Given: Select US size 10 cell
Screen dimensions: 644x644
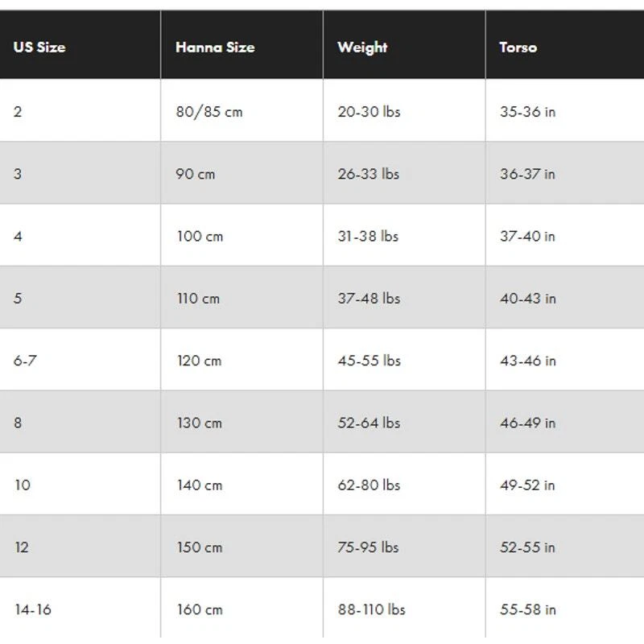Looking at the screenshot, I should pos(23,485).
